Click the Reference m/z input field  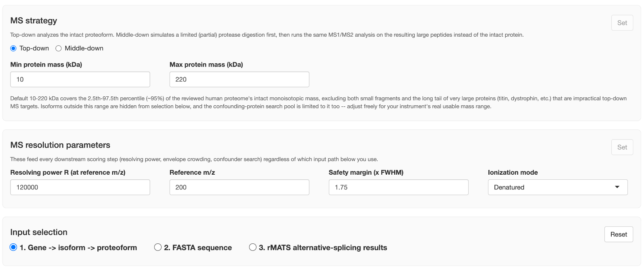239,187
